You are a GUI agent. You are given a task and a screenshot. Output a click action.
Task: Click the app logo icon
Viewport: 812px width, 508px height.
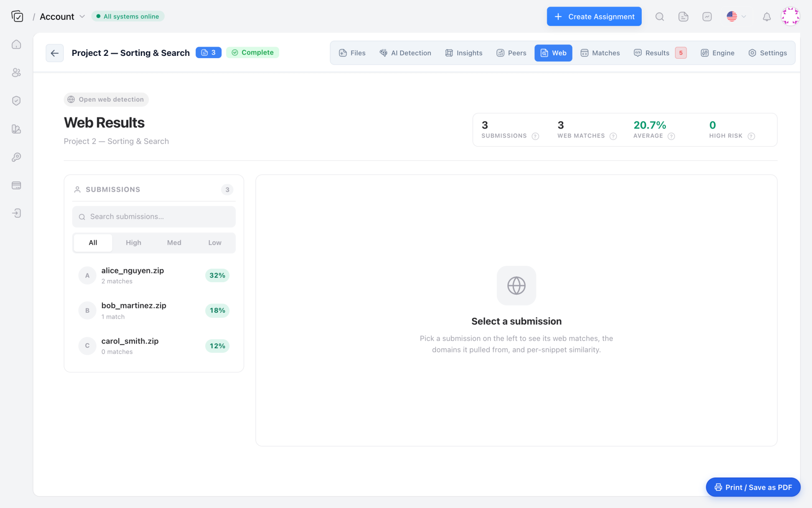coord(17,17)
